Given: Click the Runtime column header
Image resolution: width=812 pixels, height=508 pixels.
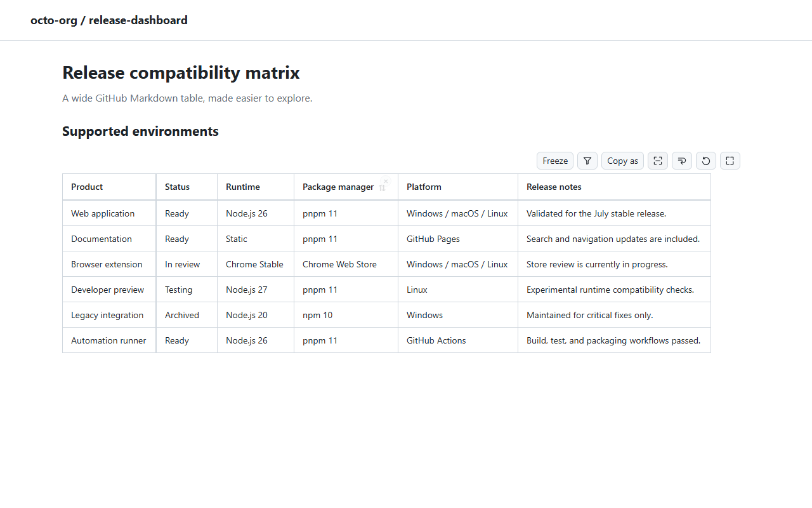Looking at the screenshot, I should (256, 187).
